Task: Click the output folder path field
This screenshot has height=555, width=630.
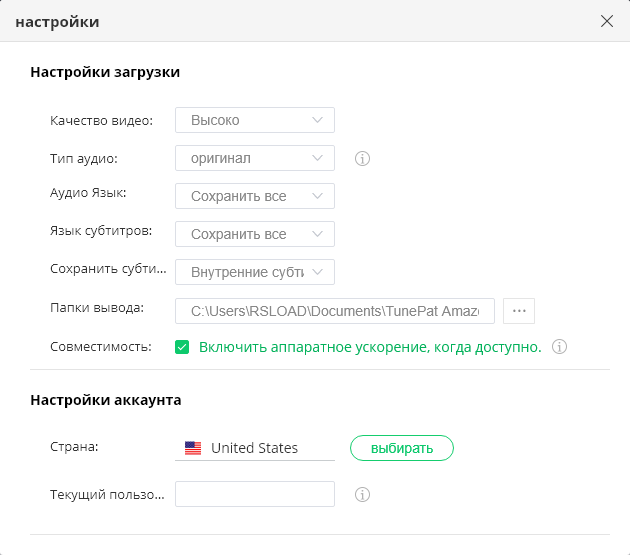Action: 335,310
